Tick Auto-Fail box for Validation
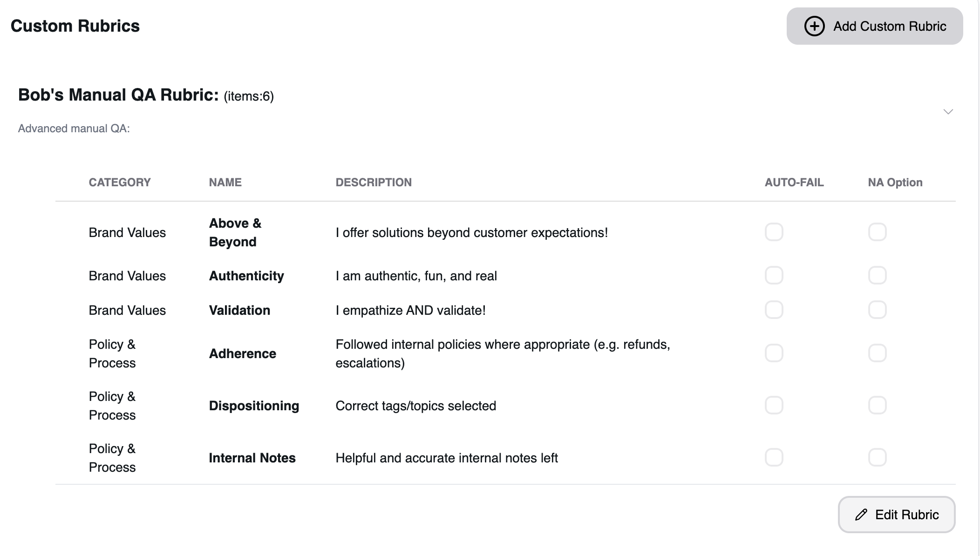Viewport: 980px width, 556px height. tap(774, 310)
